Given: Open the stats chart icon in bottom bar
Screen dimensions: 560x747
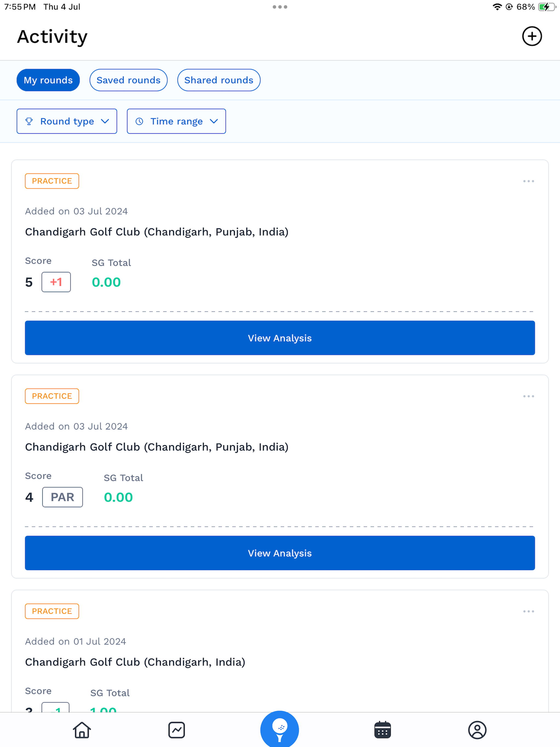Looking at the screenshot, I should [x=177, y=730].
